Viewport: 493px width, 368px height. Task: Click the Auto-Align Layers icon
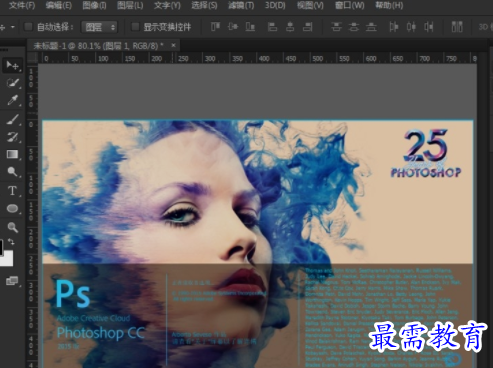tap(457, 27)
